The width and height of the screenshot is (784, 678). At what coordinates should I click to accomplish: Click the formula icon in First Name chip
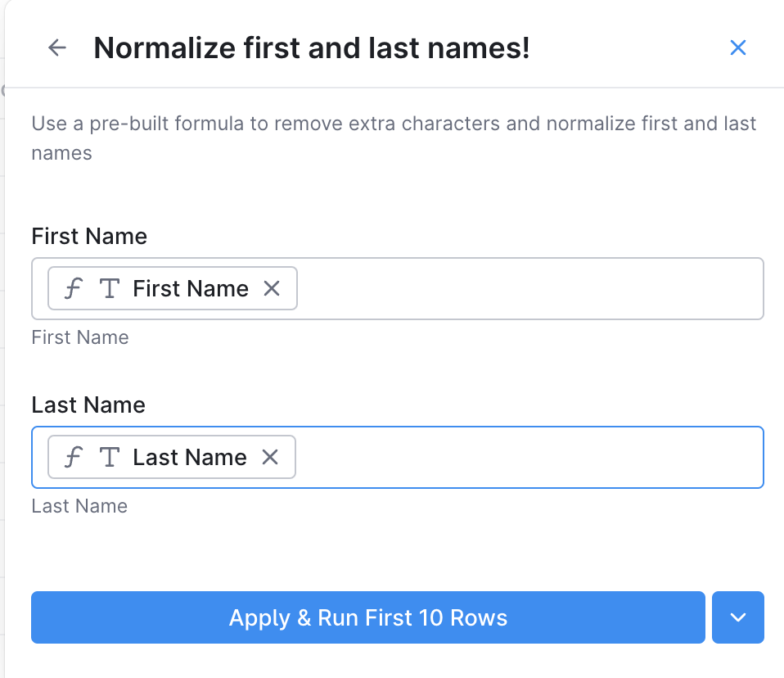pyautogui.click(x=74, y=288)
